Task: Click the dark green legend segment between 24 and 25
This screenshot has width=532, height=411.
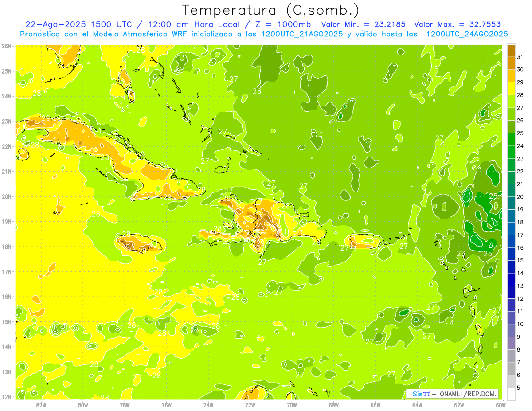Action: point(511,139)
